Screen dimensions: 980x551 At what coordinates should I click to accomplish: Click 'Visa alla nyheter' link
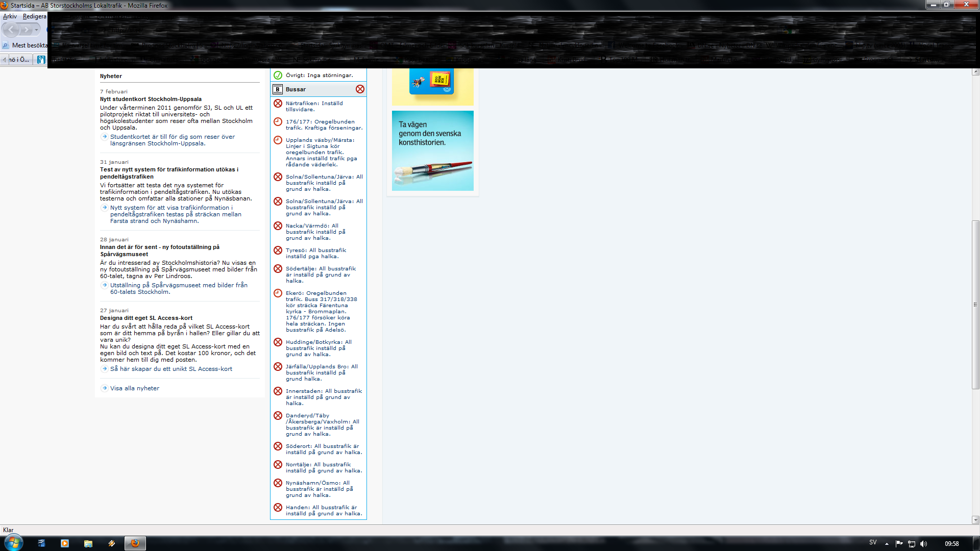[x=135, y=388]
